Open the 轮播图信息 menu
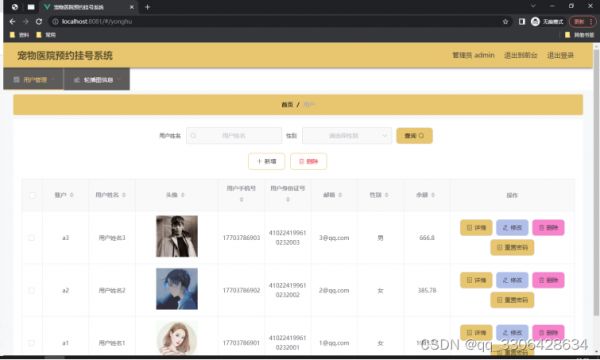The width and height of the screenshot is (600, 360). [97, 79]
